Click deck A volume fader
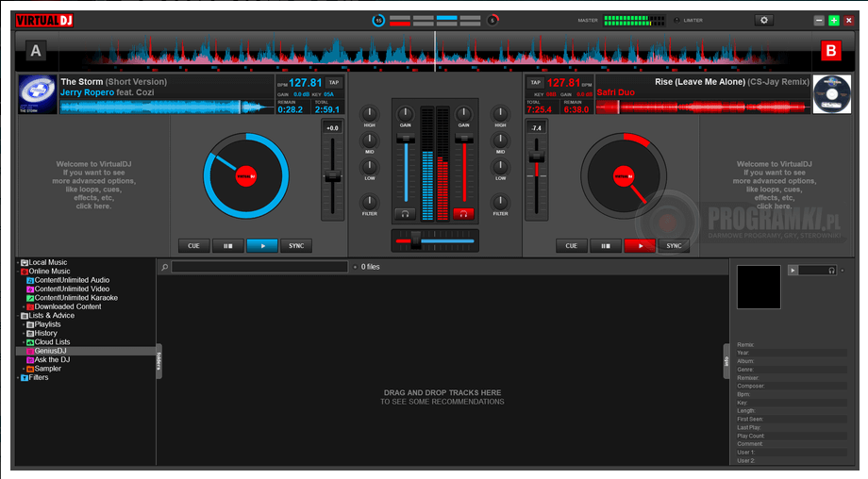 coord(406,139)
